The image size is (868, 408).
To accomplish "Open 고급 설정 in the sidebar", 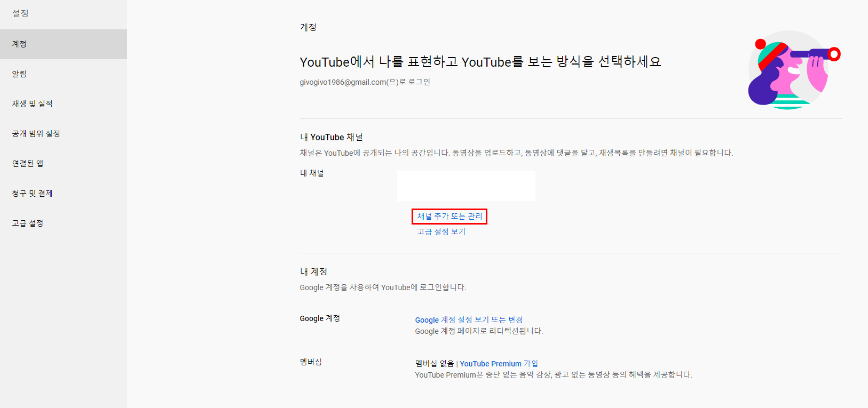I will point(64,223).
